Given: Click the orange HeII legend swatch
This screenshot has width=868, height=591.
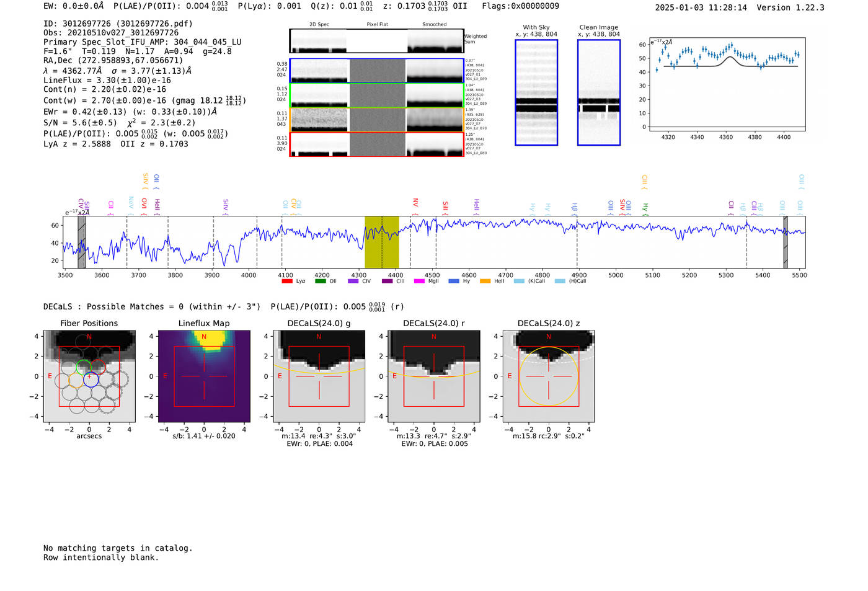Looking at the screenshot, I should (x=485, y=281).
